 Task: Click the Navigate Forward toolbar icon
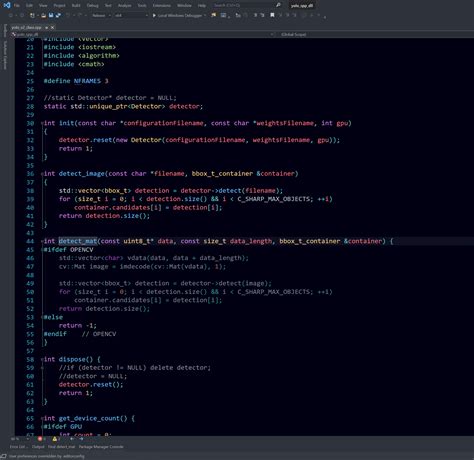coord(22,15)
